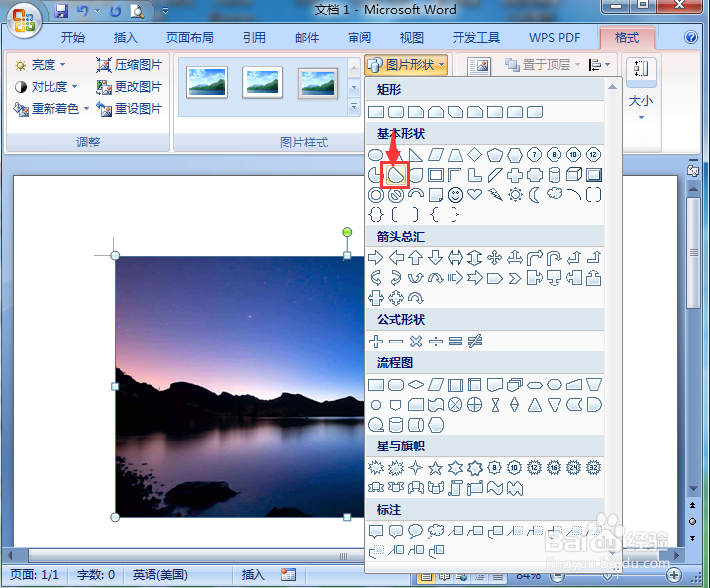Apply the third picture style thumbnail
This screenshot has height=588, width=710.
(x=318, y=83)
